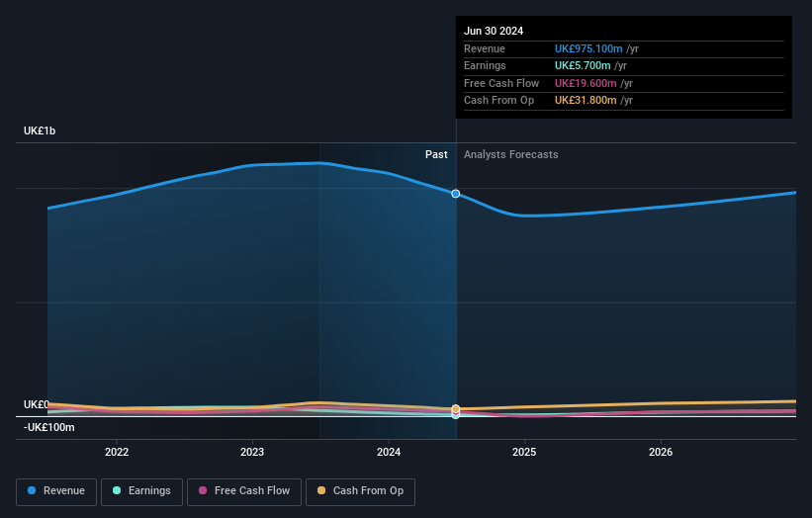Select the orange Cash From Op data point marker
This screenshot has width=812, height=518.
pyautogui.click(x=456, y=409)
